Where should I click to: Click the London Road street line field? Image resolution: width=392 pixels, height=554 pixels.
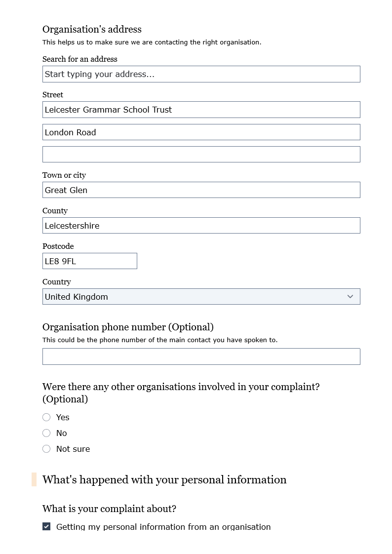[x=201, y=132]
